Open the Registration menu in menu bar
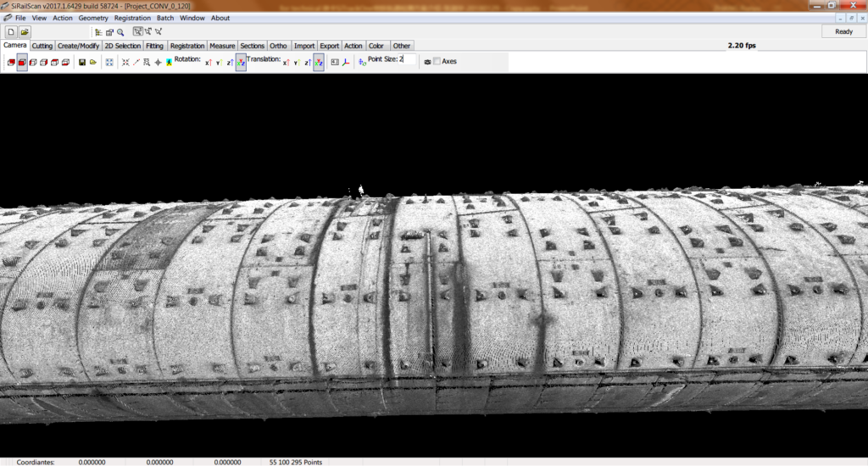Screen dimensions: 868x466 pyautogui.click(x=132, y=18)
